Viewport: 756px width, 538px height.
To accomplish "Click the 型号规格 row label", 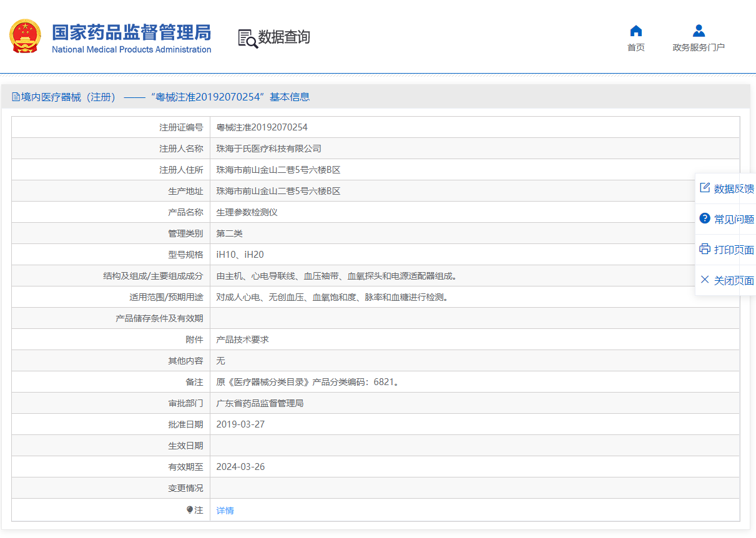I will (x=186, y=255).
